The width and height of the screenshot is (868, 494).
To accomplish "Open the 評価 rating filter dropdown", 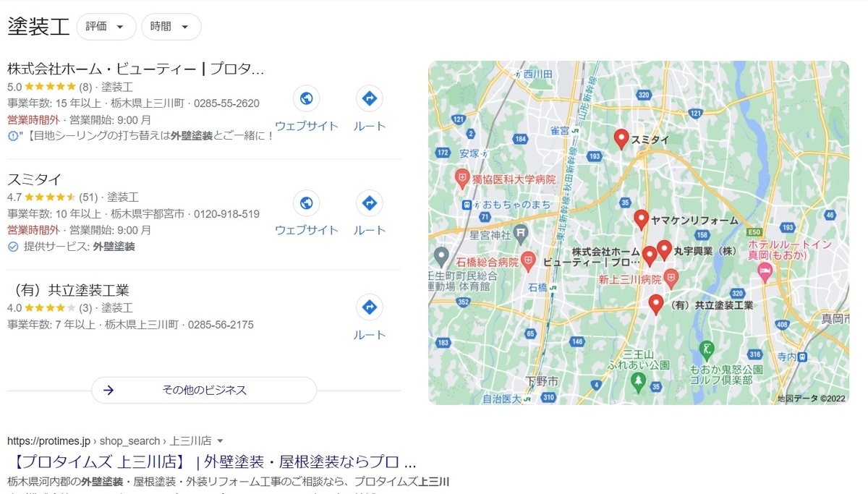I will (106, 27).
